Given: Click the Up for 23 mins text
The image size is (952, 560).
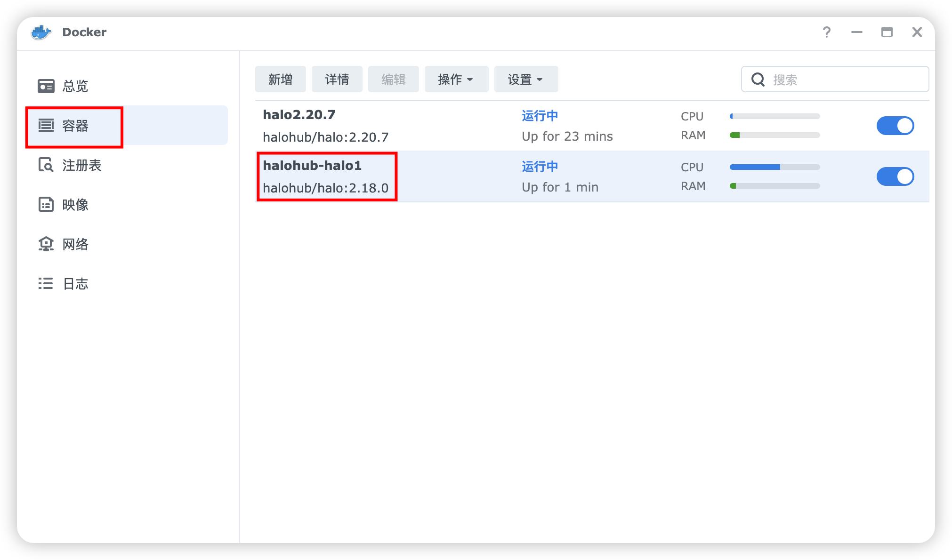Looking at the screenshot, I should click(x=567, y=136).
